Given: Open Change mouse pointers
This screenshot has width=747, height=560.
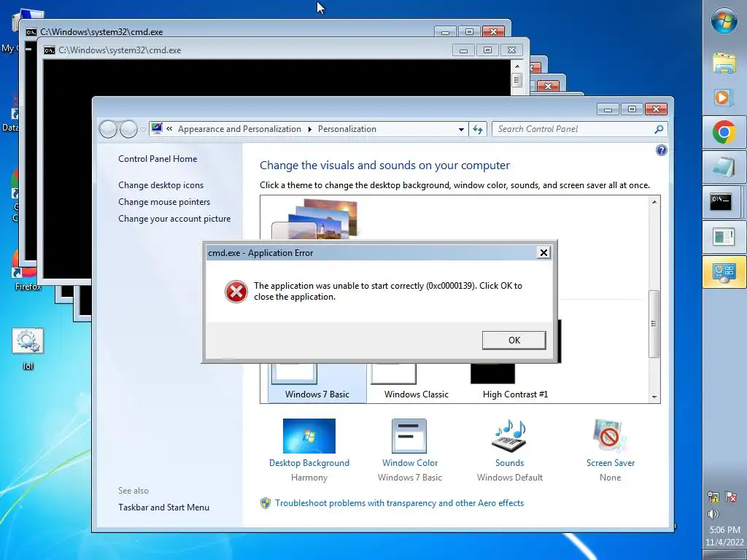Looking at the screenshot, I should [x=164, y=201].
